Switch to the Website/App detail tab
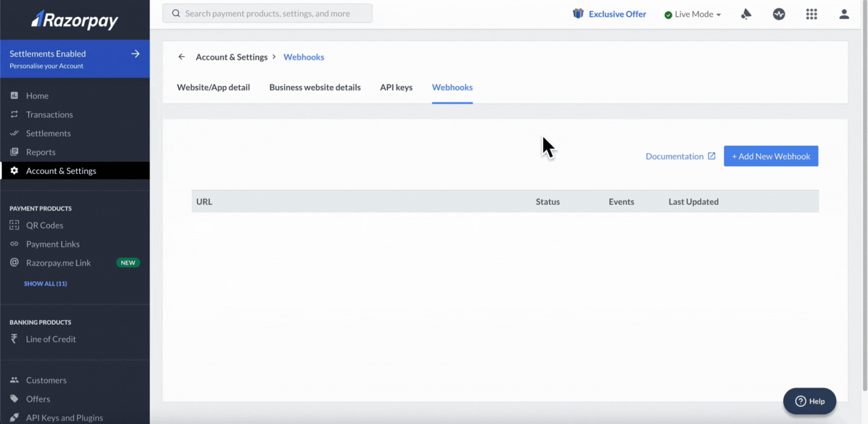Viewport: 868px width, 424px height. click(x=213, y=87)
